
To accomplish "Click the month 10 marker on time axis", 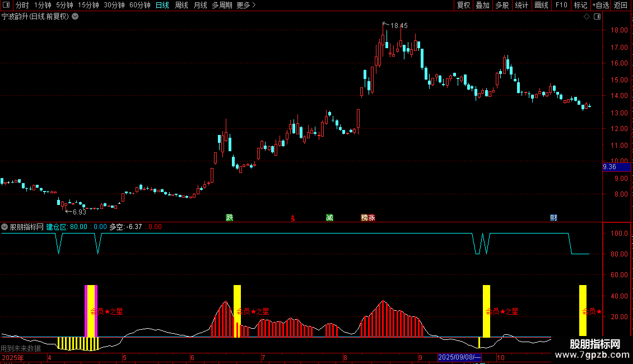I will point(501,357).
